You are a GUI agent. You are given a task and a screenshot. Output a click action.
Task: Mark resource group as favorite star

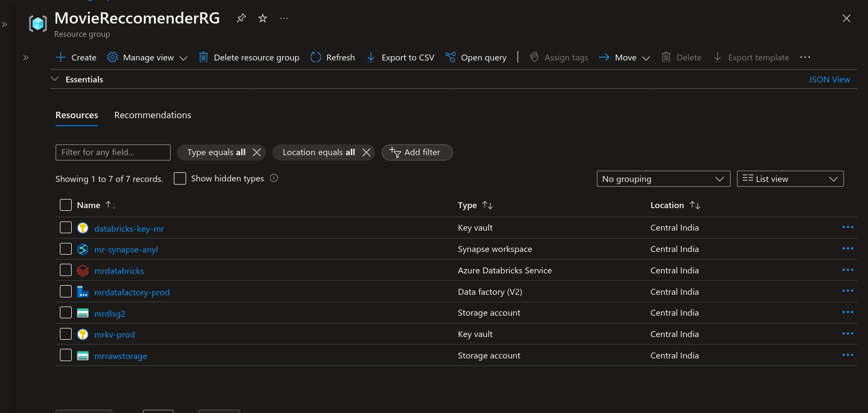pyautogui.click(x=263, y=18)
